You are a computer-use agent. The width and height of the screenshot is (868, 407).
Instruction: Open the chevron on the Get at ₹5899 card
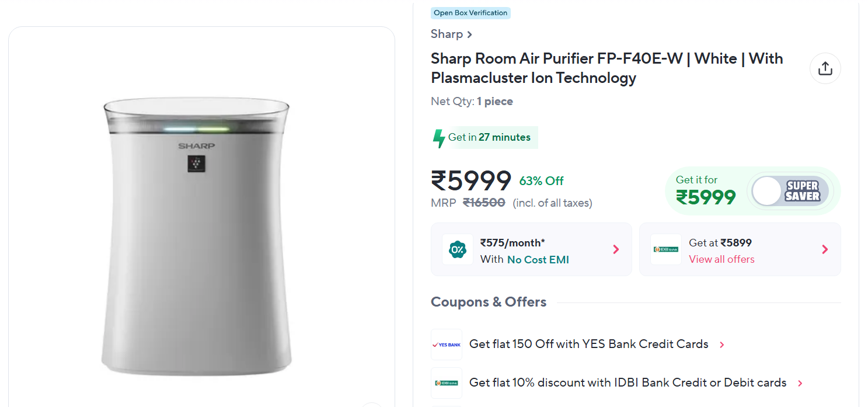(x=825, y=250)
